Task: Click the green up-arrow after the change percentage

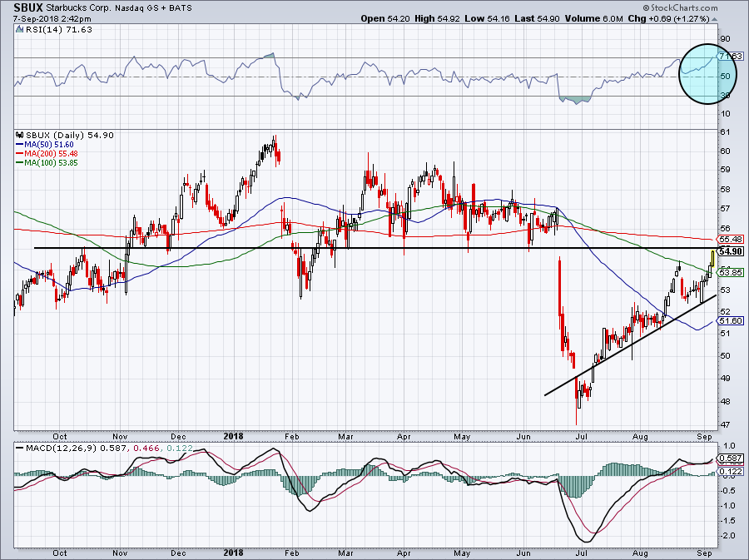Action: (x=714, y=20)
